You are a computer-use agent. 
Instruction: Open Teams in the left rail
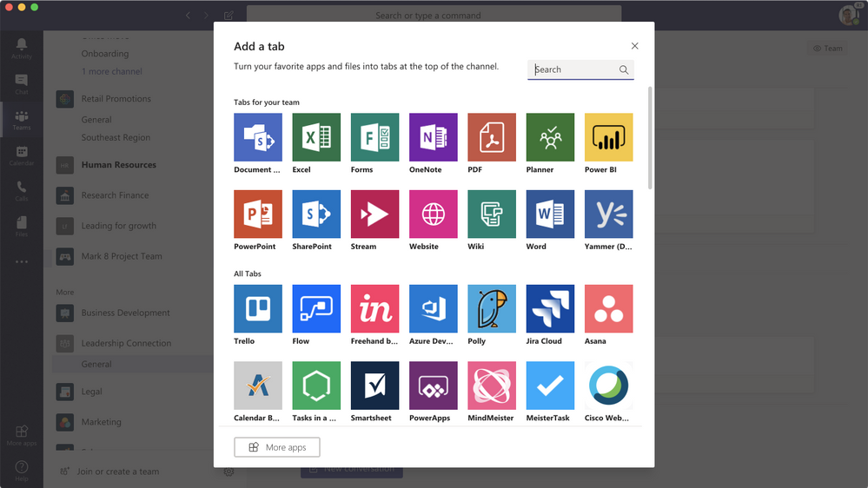coord(22,120)
